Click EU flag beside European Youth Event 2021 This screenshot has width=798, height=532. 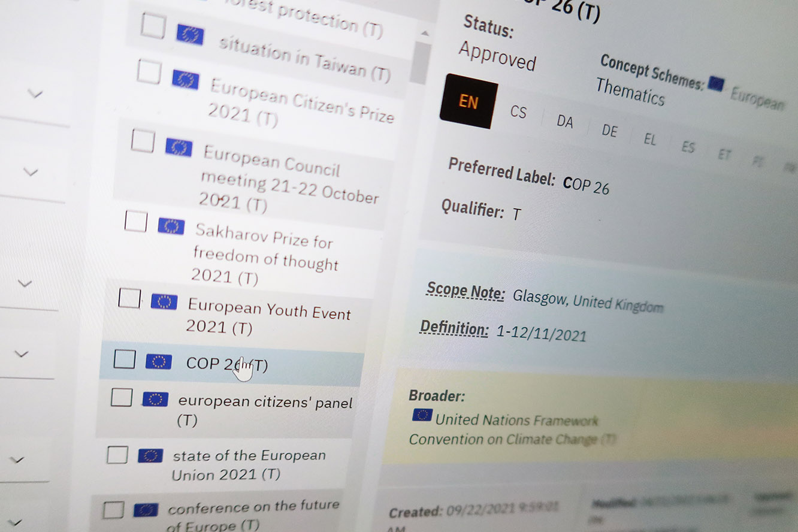[164, 302]
